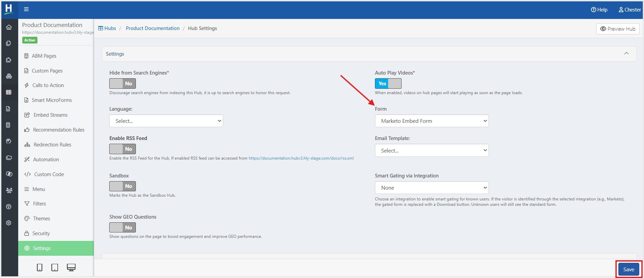Click the H logo in top-left corner

(x=9, y=9)
